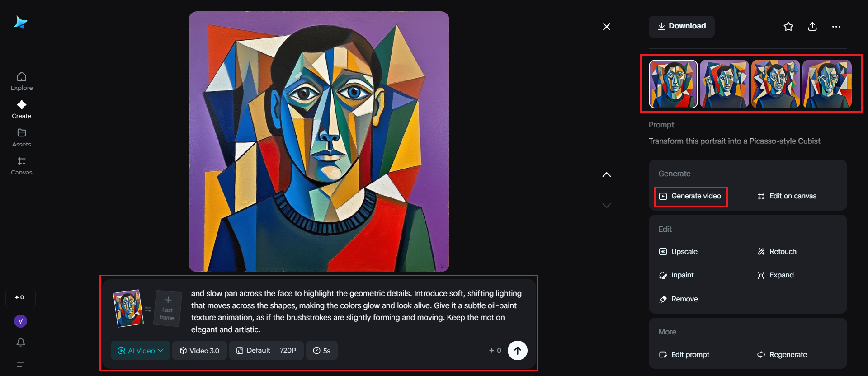This screenshot has height=376, width=868.
Task: Click the Download button
Action: pos(681,26)
